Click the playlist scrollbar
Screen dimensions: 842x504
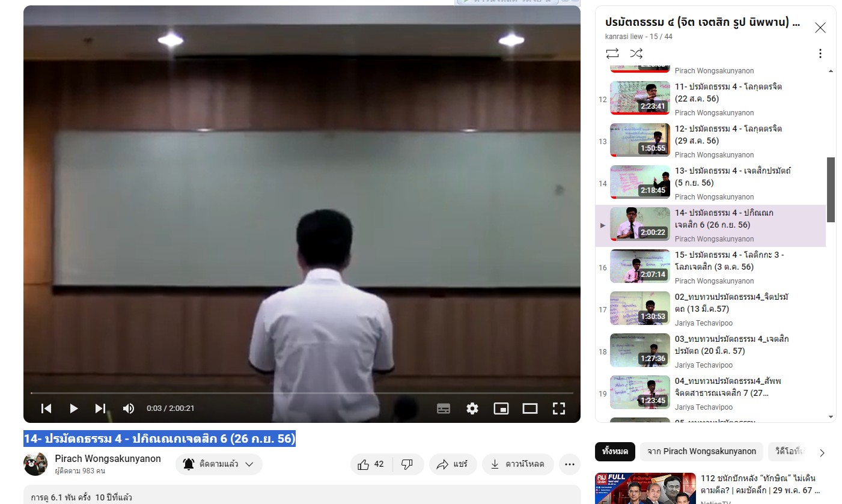tap(831, 190)
